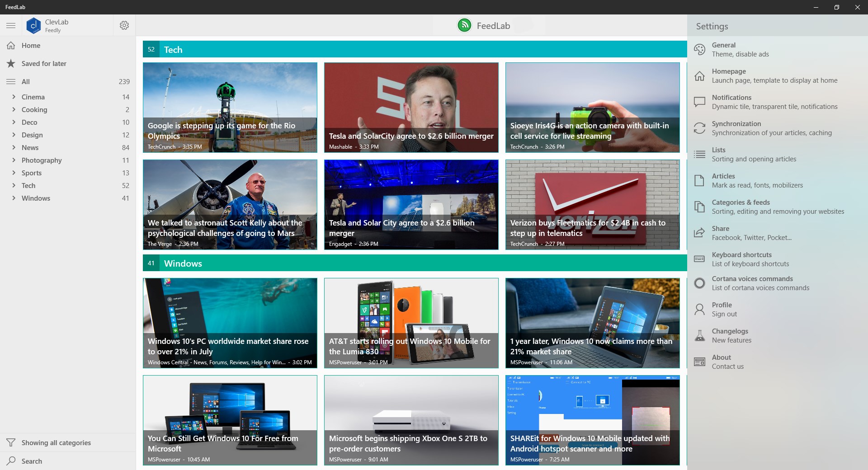Open the hamburger navigation menu
This screenshot has height=470, width=868.
point(10,25)
